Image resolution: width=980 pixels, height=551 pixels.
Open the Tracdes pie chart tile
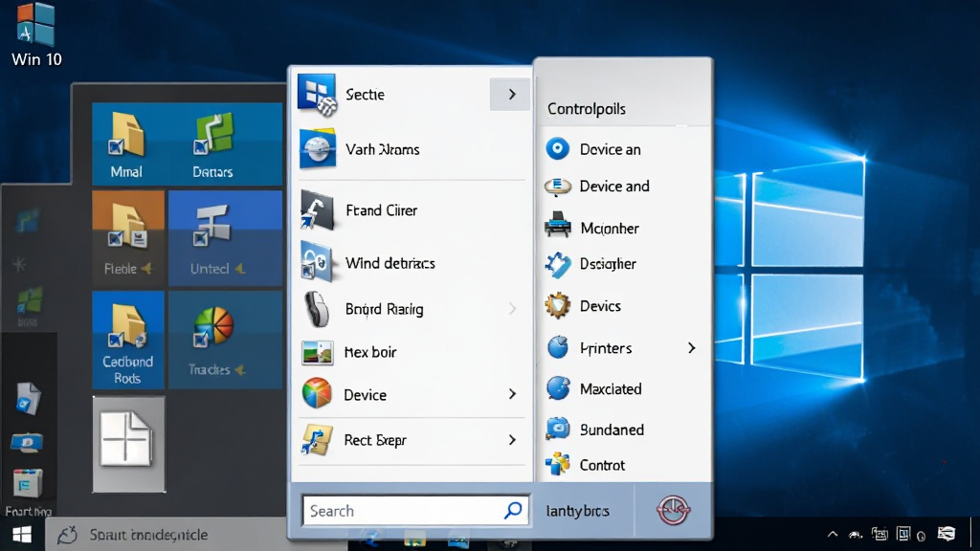[x=225, y=341]
